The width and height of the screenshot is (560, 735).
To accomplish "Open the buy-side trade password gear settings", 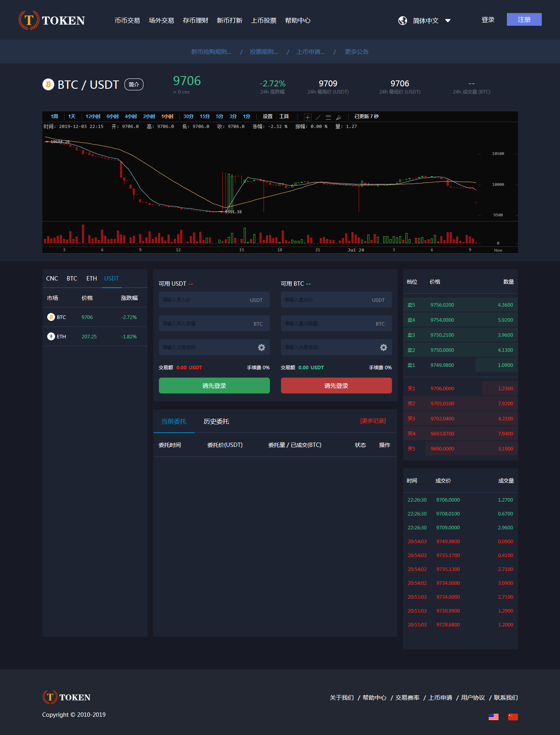I will [262, 347].
